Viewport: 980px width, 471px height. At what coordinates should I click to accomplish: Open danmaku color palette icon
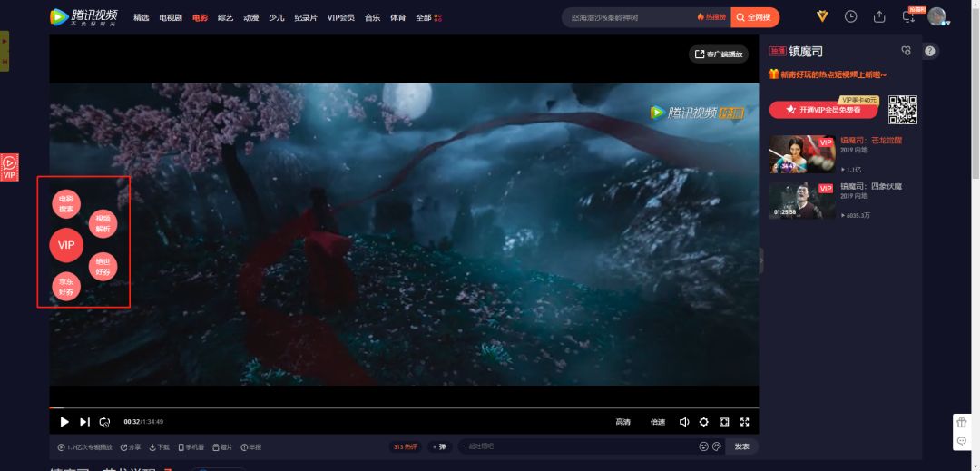pyautogui.click(x=717, y=446)
